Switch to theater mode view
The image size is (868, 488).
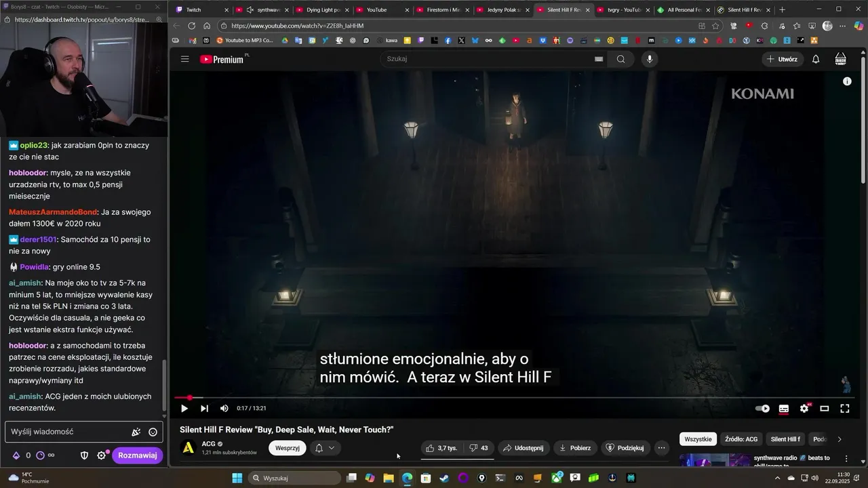tap(825, 409)
